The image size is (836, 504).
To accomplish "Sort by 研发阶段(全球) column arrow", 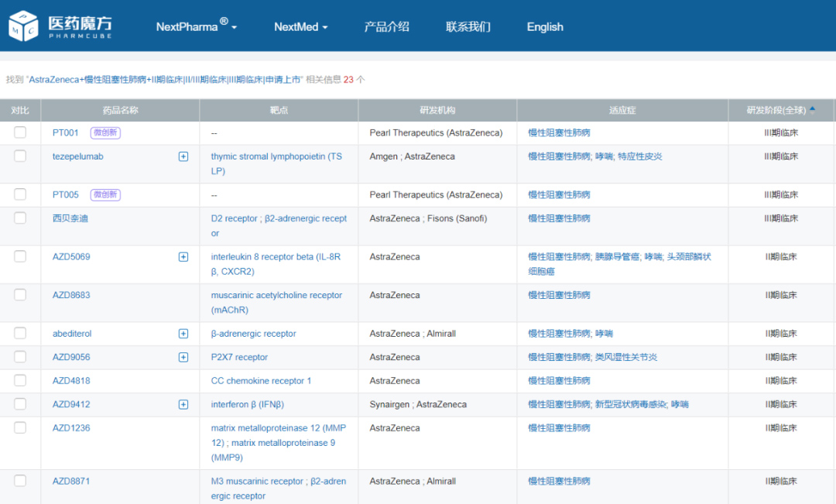I will 812,109.
